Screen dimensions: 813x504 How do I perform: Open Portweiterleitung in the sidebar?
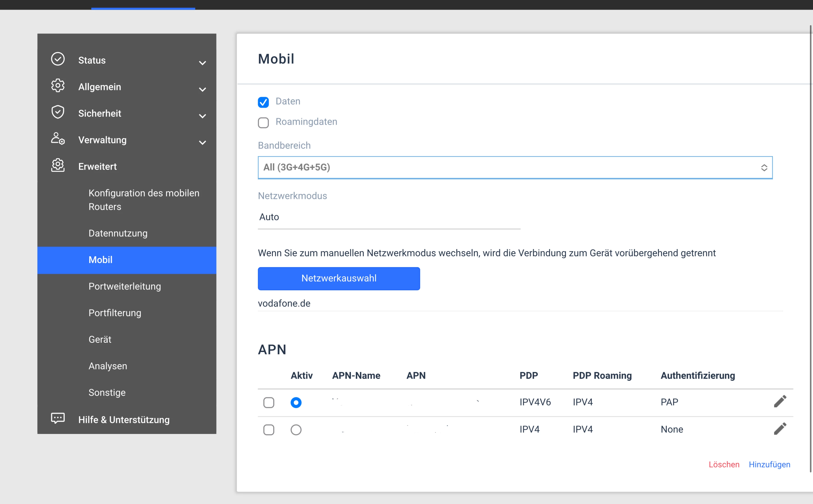coord(124,286)
